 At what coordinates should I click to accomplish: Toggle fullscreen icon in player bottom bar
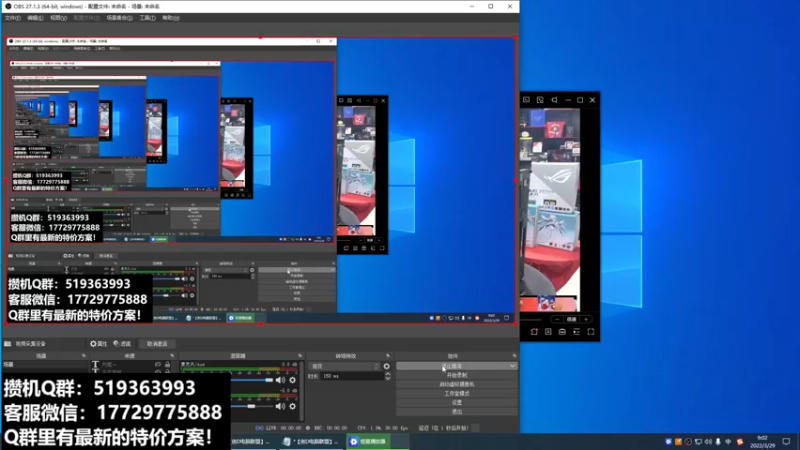pos(591,332)
